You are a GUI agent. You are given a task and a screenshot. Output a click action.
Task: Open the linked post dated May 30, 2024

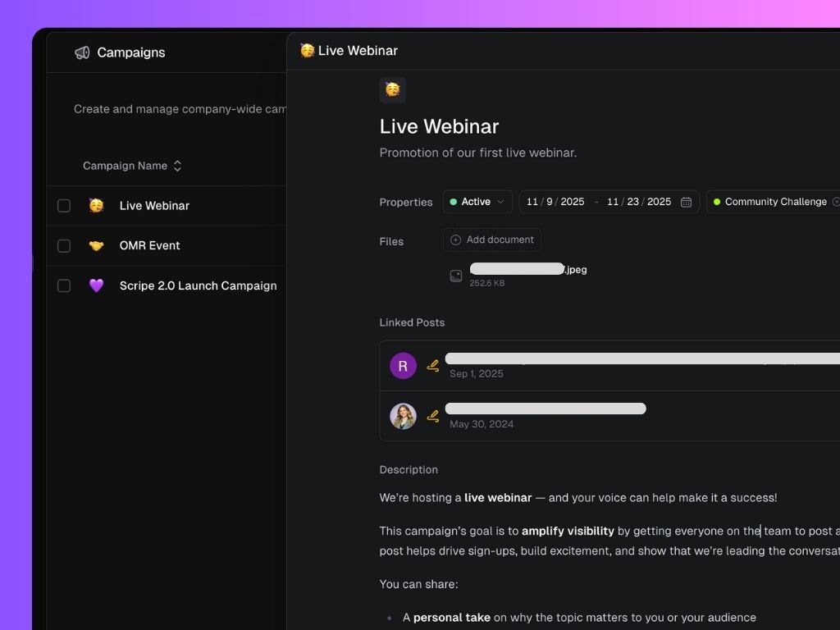609,416
